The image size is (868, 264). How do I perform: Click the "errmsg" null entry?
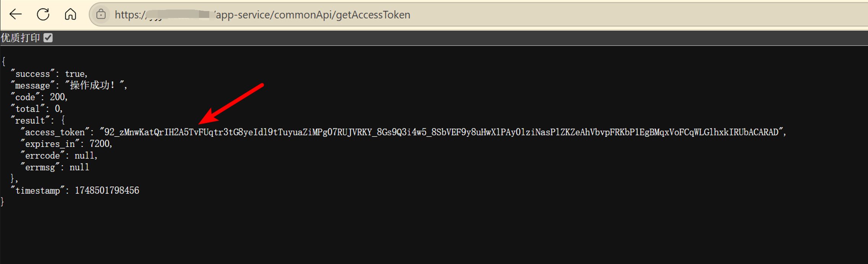click(x=55, y=167)
